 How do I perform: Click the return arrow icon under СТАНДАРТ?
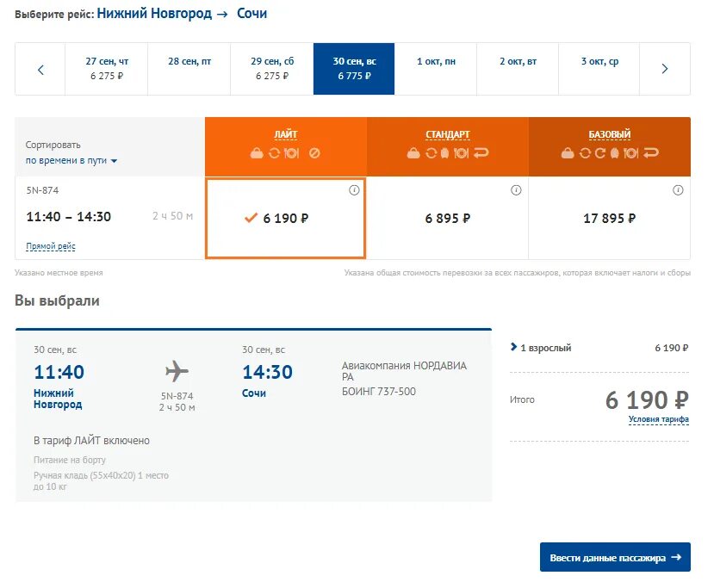coord(481,153)
